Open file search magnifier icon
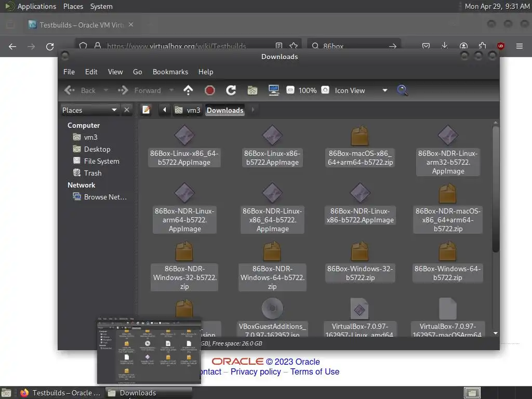 click(x=402, y=90)
